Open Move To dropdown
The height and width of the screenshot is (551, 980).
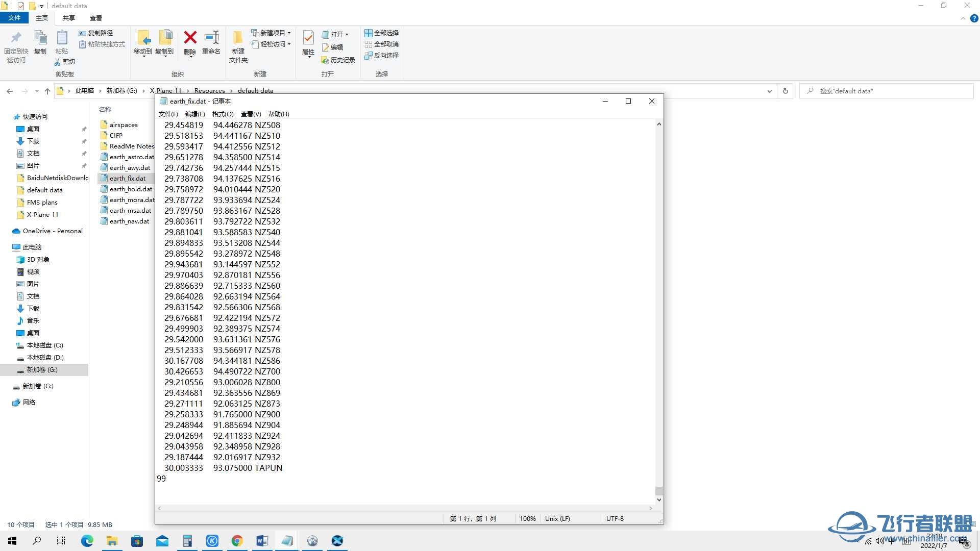click(143, 56)
